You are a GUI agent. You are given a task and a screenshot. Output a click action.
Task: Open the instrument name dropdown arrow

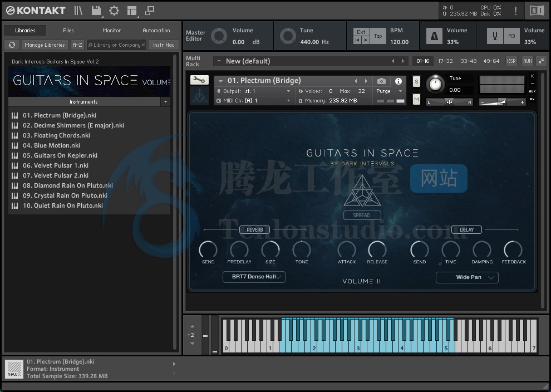pos(221,81)
